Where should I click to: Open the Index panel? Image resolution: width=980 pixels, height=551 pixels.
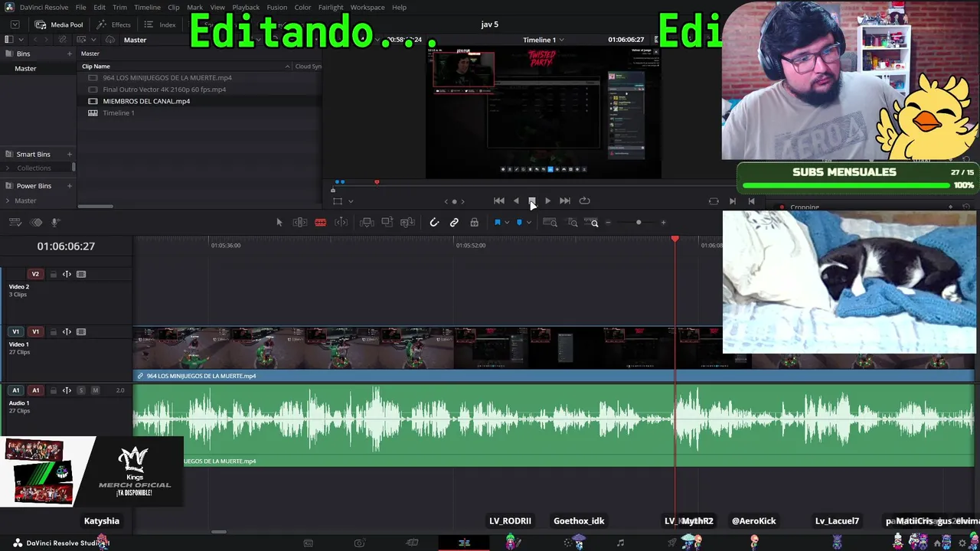pos(160,24)
